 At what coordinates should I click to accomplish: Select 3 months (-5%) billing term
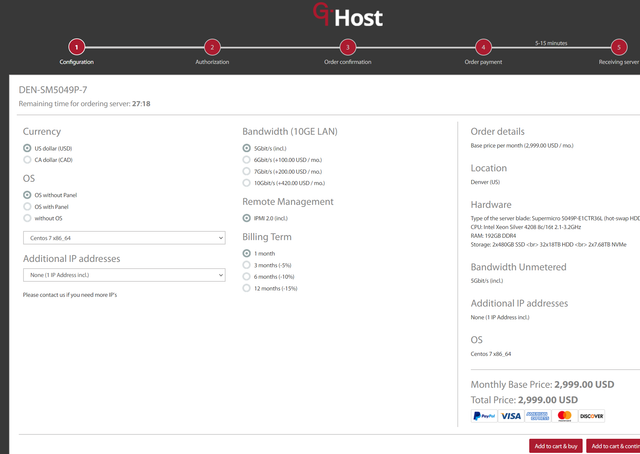pyautogui.click(x=247, y=265)
